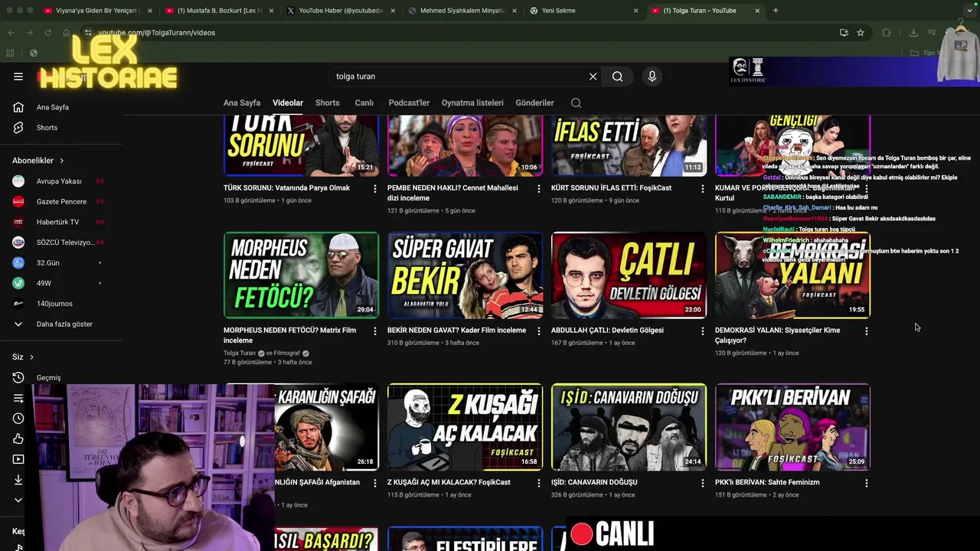Expand the Siz section arrow
Viewport: 980px width, 551px height.
pos(31,357)
